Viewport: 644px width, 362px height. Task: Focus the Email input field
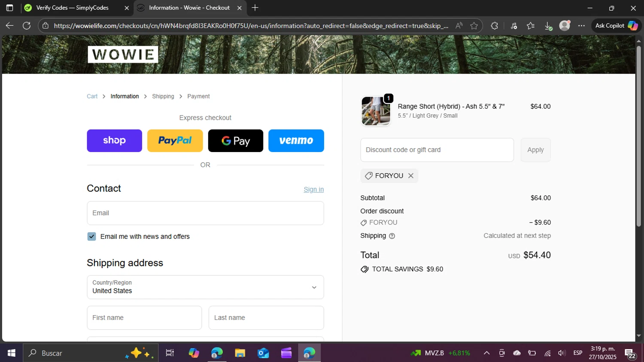[205, 213]
